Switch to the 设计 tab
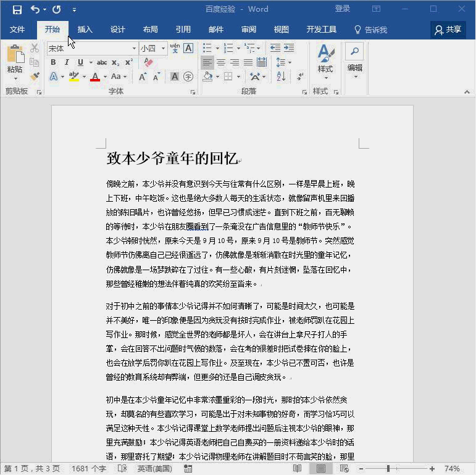476x475 pixels. (117, 30)
